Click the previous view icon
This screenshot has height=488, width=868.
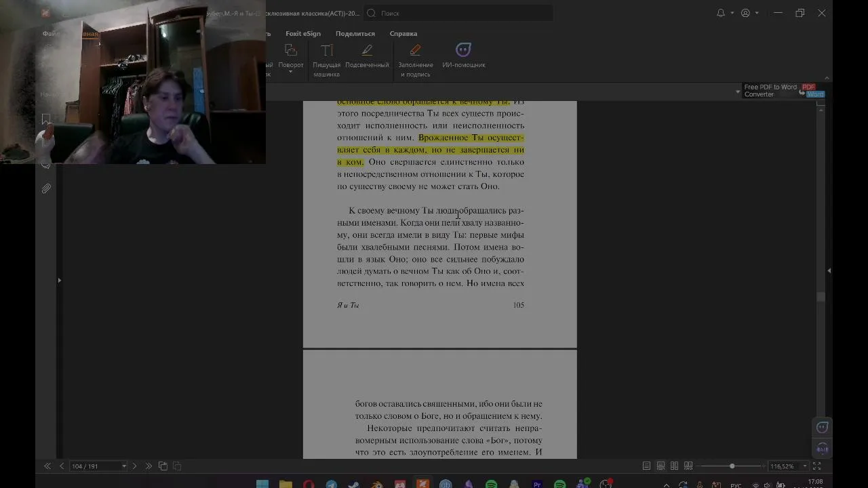click(x=163, y=466)
